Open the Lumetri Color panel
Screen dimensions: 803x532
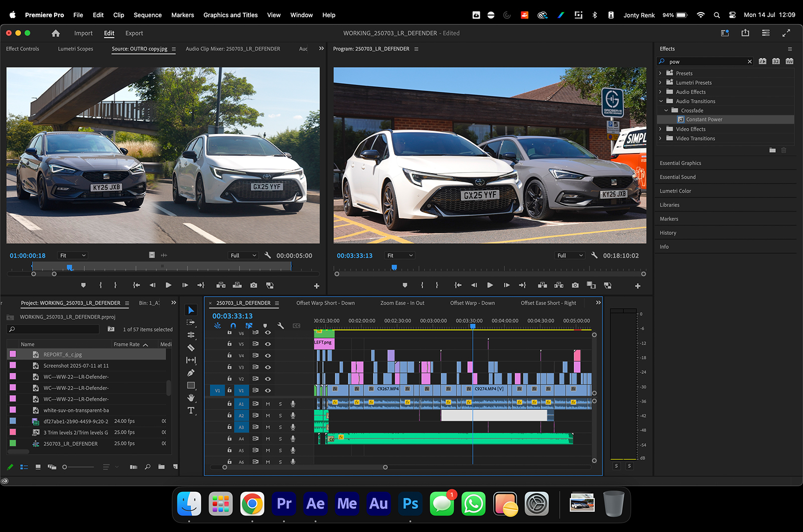point(675,191)
